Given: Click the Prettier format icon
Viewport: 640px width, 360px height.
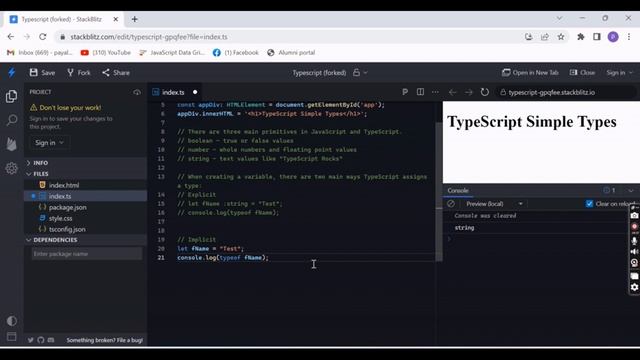Looking at the screenshot, I should pos(404,92).
